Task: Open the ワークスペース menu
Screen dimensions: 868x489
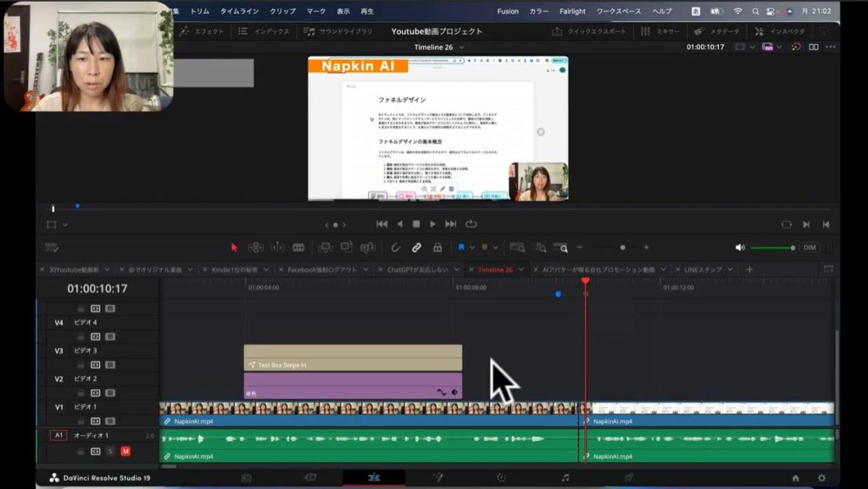Action: click(618, 11)
